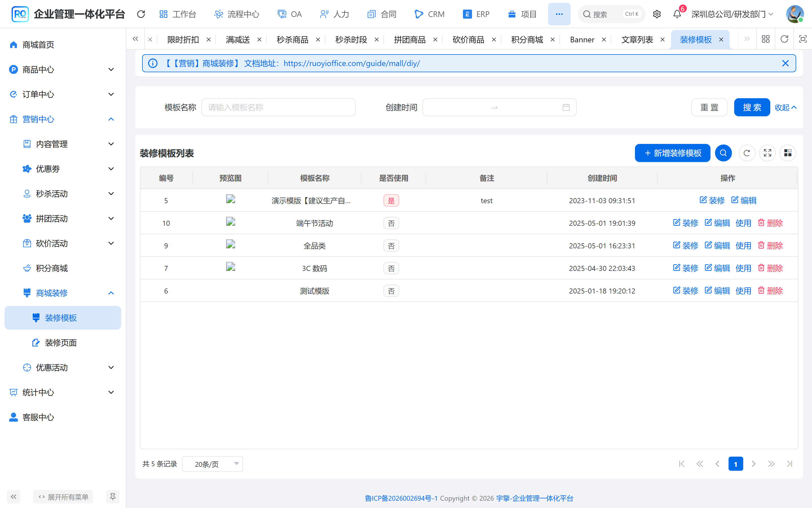The width and height of the screenshot is (812, 508).
Task: Maximize content using tab bar fullscreen icon
Action: [803, 39]
